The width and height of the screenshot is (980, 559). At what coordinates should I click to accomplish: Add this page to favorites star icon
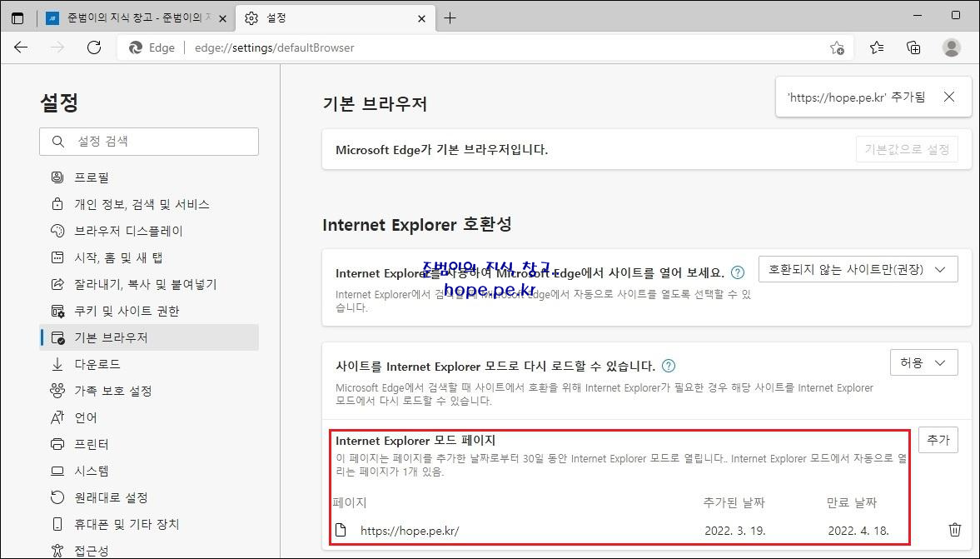coord(837,47)
